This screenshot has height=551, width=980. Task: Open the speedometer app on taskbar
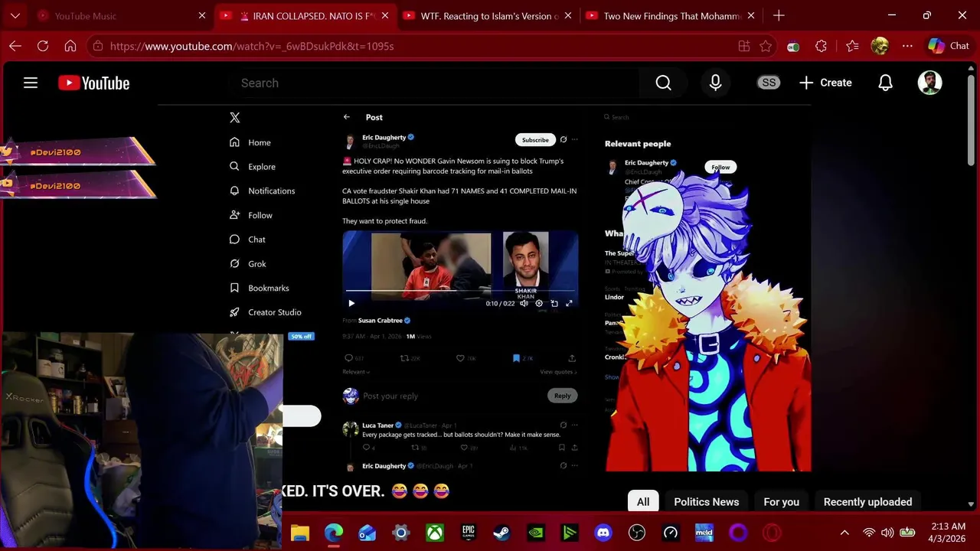(x=670, y=533)
